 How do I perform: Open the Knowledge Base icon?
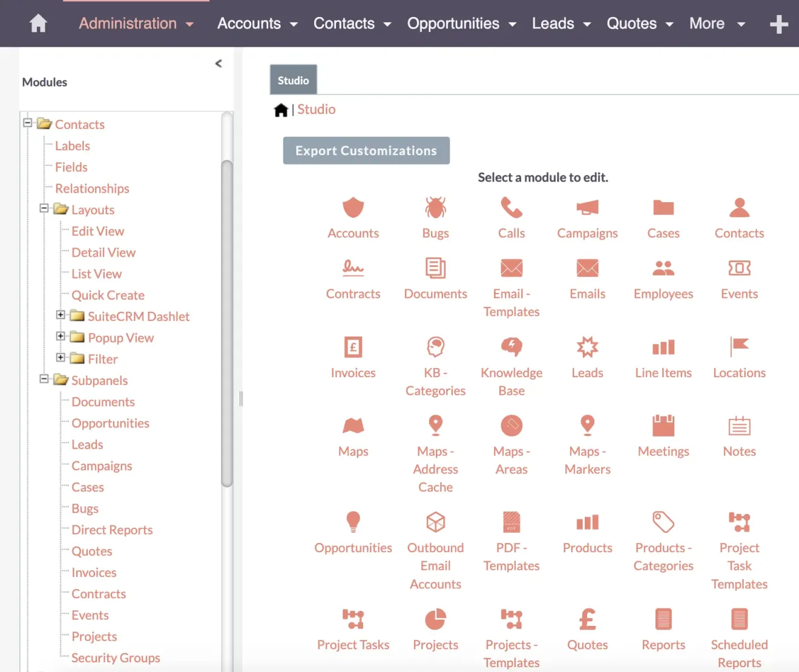511,347
